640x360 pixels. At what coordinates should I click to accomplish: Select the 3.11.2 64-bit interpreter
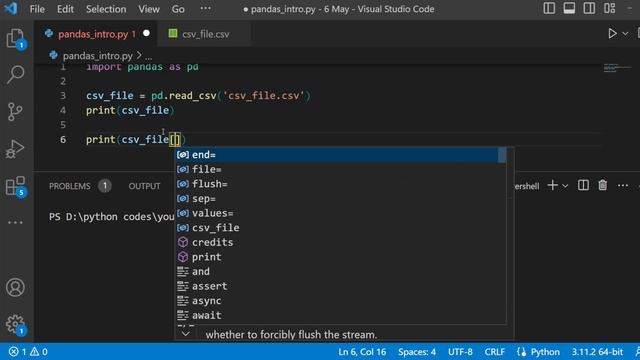tap(597, 352)
